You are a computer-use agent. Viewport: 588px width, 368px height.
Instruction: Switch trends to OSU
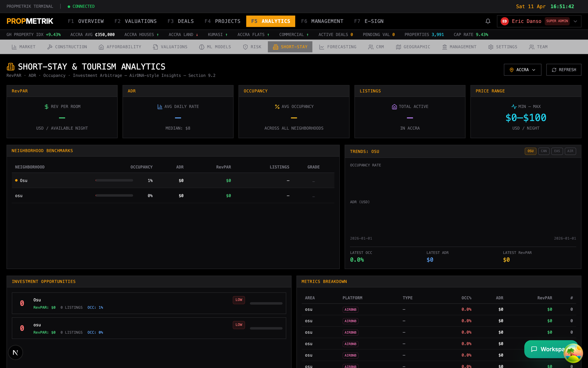point(530,151)
